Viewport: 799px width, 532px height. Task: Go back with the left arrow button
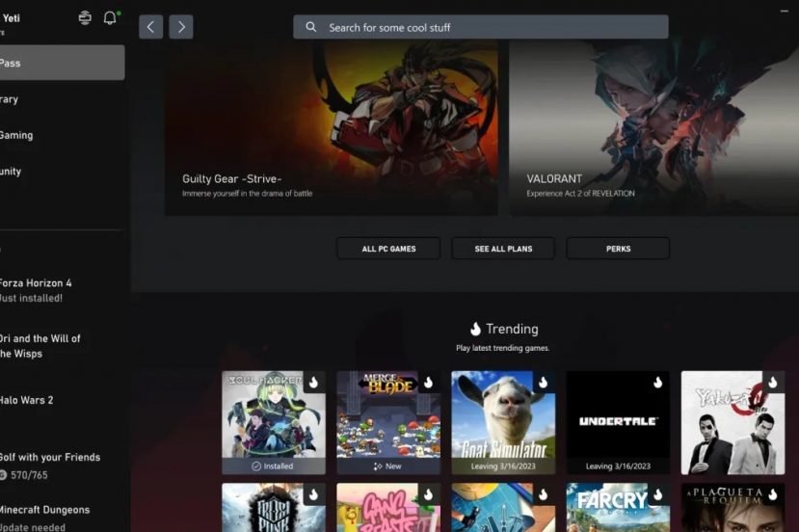[150, 27]
